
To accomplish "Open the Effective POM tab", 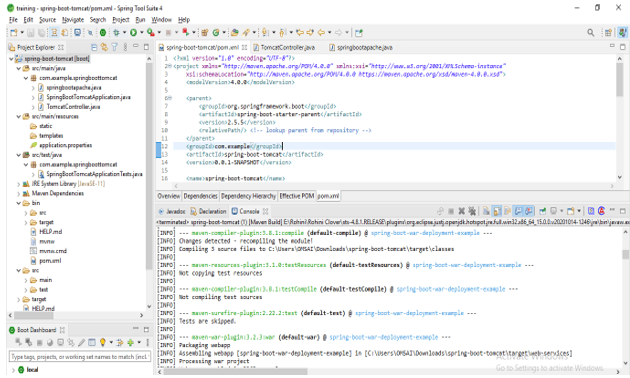I will [x=297, y=196].
